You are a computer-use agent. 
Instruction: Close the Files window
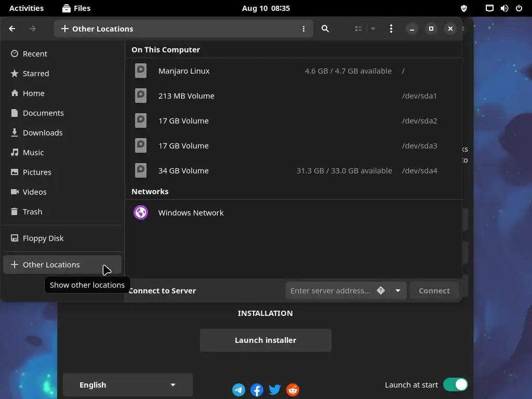point(450,29)
